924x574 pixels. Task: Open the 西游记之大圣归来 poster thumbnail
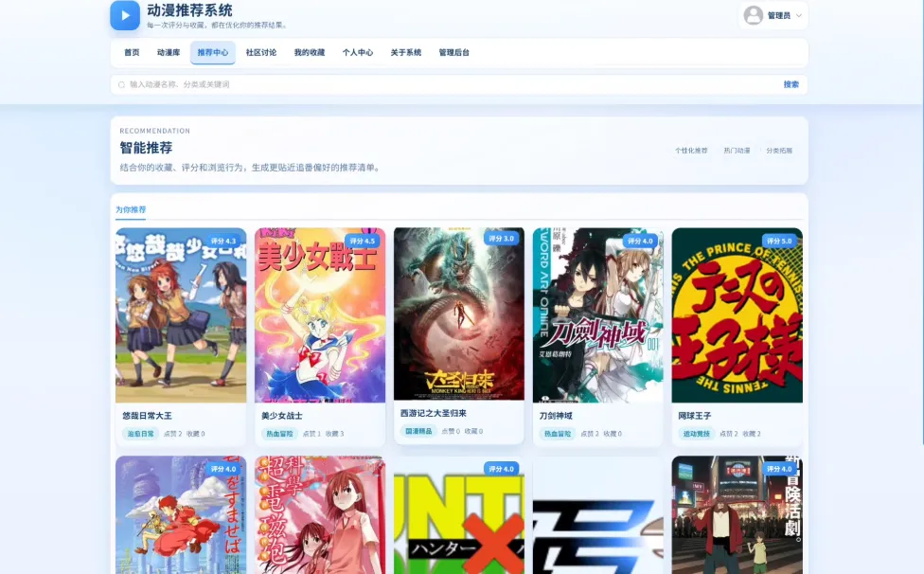click(459, 314)
